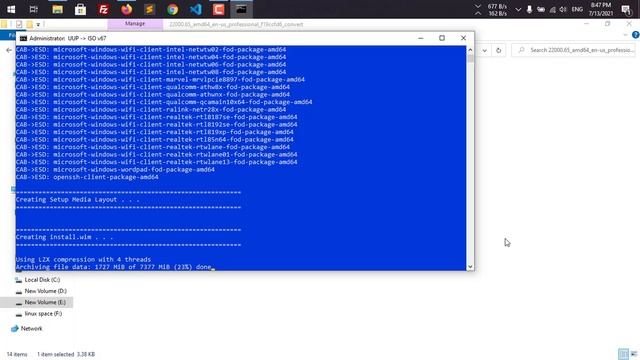Click the console scrollbar up arrow
Screen dimensions: 640x360
point(470,50)
